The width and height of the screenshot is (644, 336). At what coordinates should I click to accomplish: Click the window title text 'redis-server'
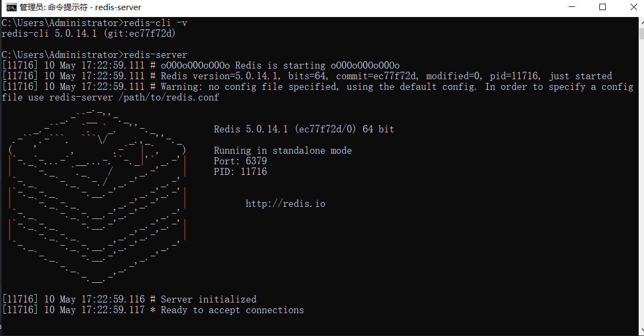118,7
